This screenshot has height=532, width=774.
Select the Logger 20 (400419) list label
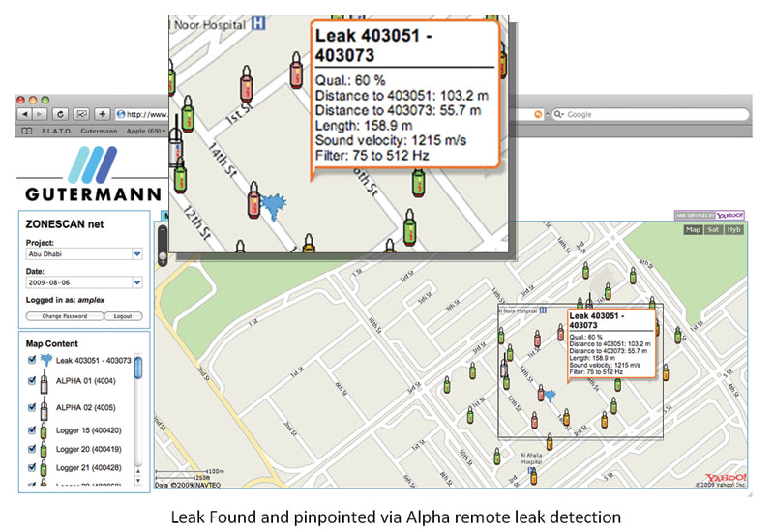tap(88, 449)
